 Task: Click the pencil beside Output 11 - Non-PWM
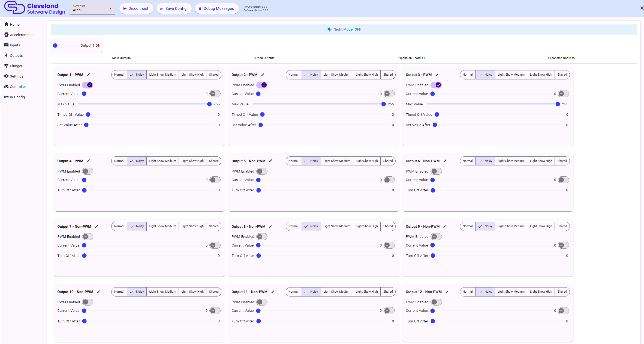tap(273, 292)
